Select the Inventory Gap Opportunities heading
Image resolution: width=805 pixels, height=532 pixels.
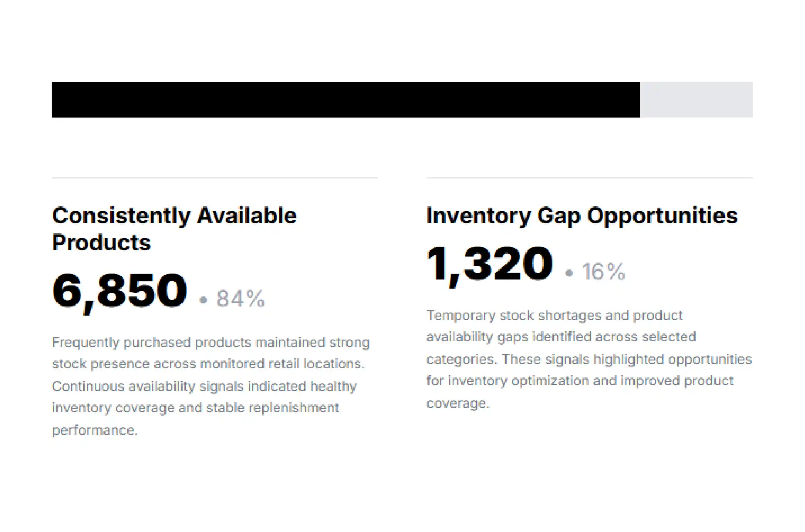582,215
